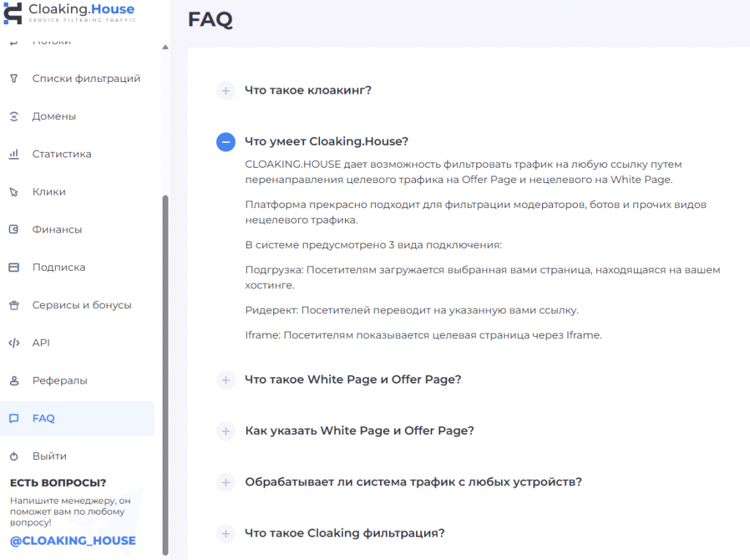Click the answer line starting 'Ридерект:'
The image size is (750, 560).
point(412,310)
